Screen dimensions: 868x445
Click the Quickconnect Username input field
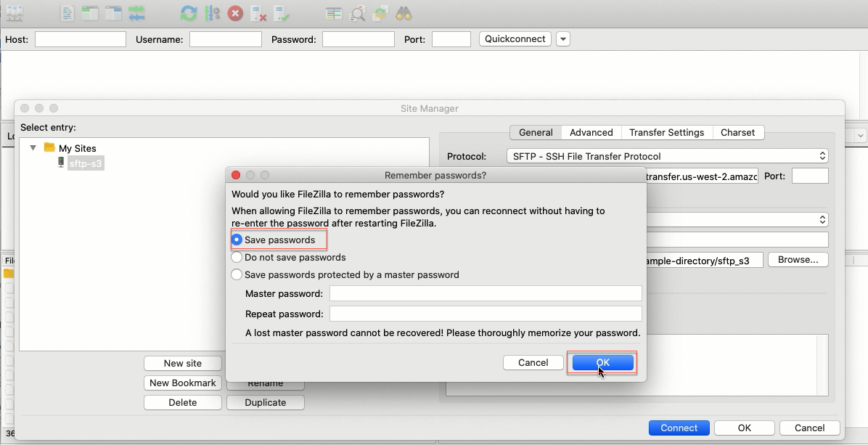(225, 39)
